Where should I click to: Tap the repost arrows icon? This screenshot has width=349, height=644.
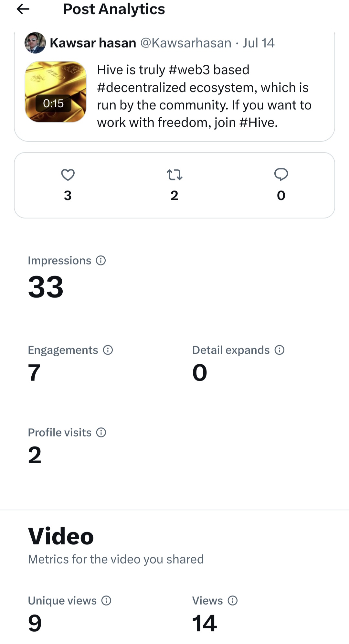tap(174, 175)
